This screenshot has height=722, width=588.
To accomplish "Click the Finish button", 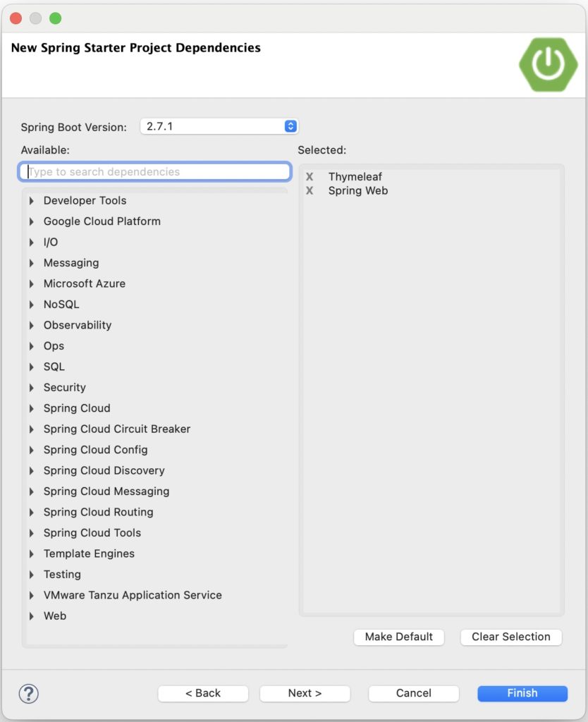I will click(x=522, y=693).
